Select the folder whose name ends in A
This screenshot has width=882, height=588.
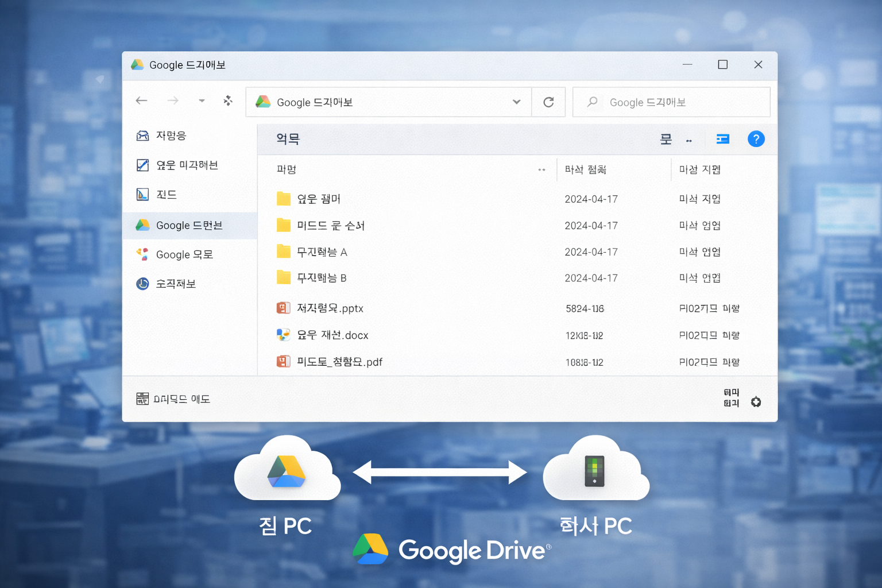322,252
